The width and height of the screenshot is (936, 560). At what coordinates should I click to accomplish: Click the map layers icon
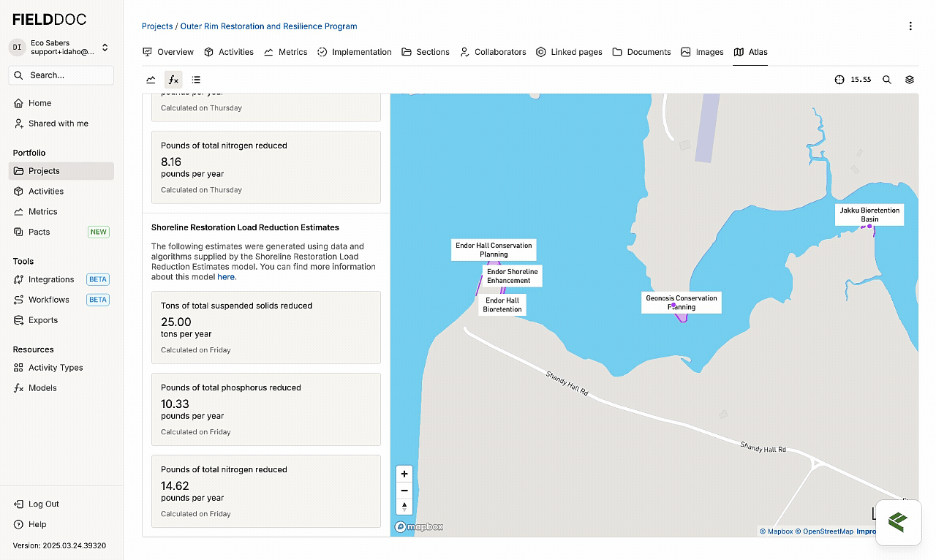pos(910,80)
